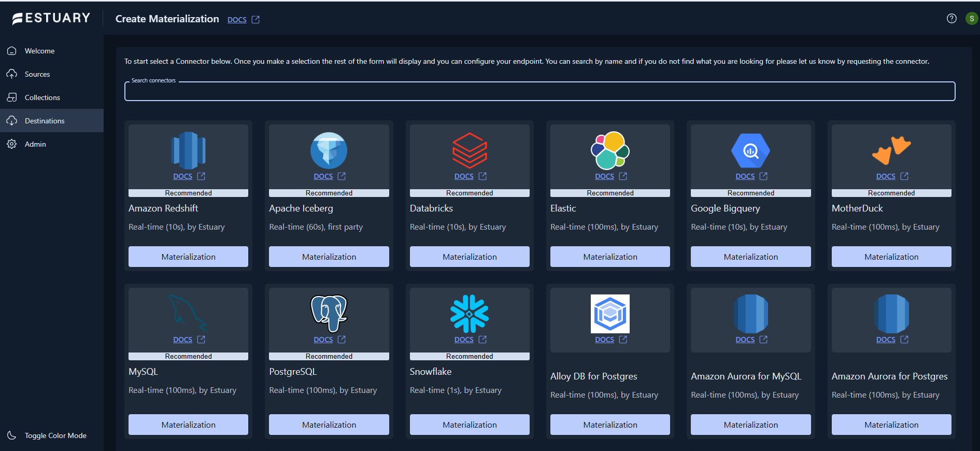
Task: Click the Destinations cloud download icon
Action: pyautogui.click(x=12, y=121)
